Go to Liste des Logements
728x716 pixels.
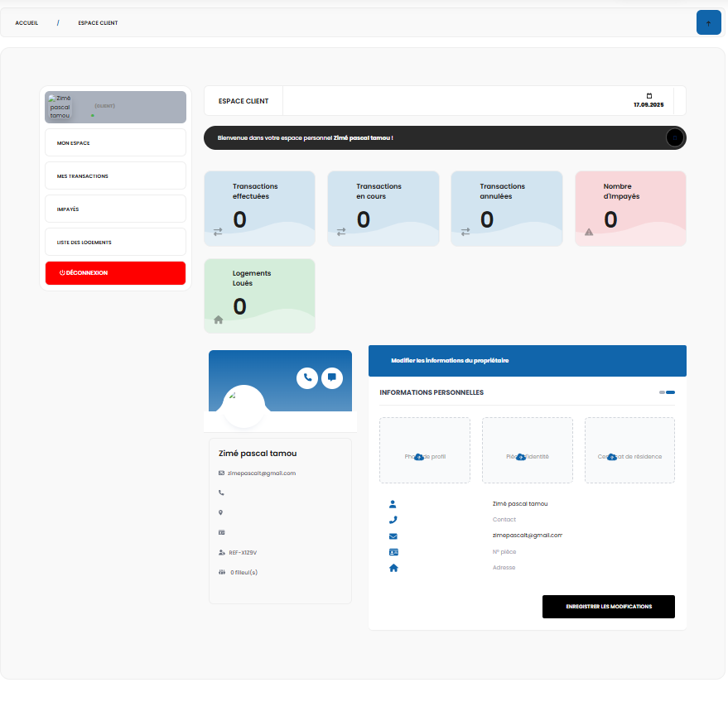pyautogui.click(x=115, y=243)
